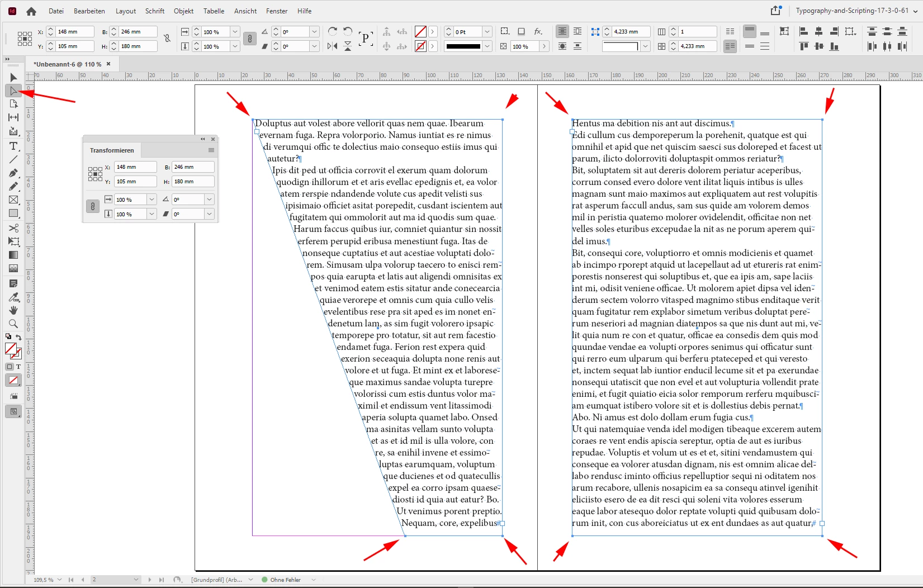Select the Pen tool
This screenshot has height=588, width=923.
coord(13,173)
